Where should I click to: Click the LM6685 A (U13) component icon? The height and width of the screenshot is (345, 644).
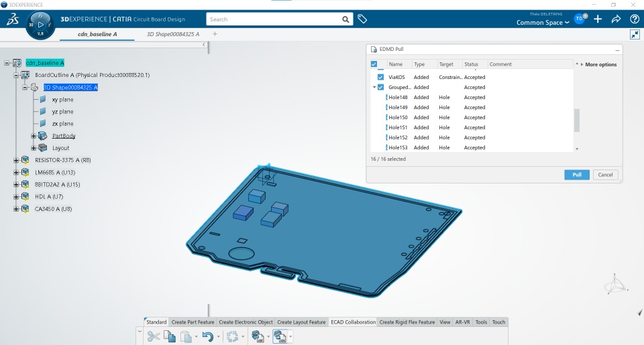(x=25, y=172)
